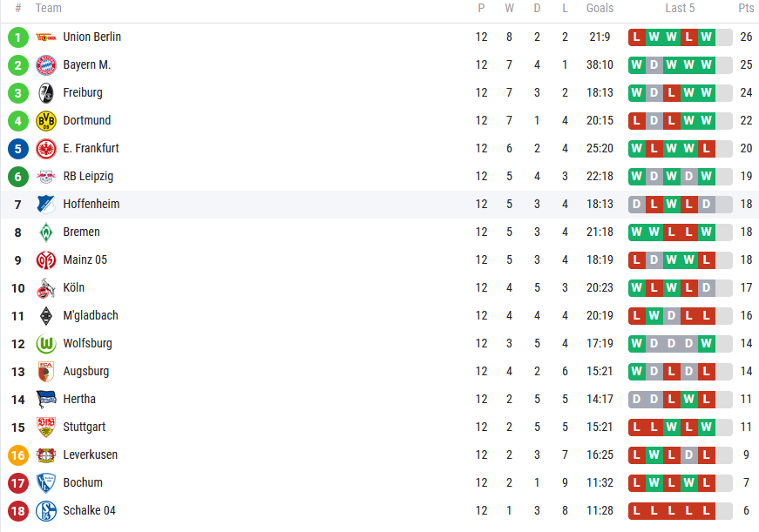
Task: Click the Dortmund BVB crest
Action: point(46,121)
